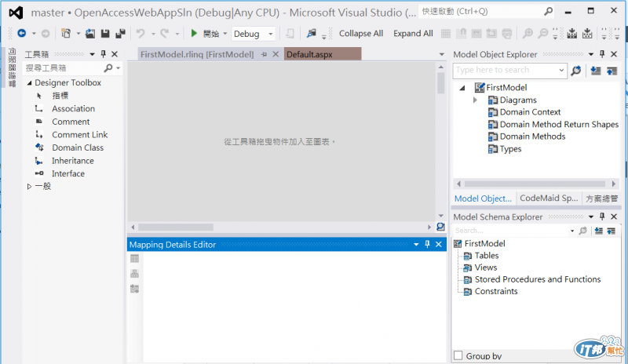
Task: Click the Collapse All button
Action: coord(361,34)
